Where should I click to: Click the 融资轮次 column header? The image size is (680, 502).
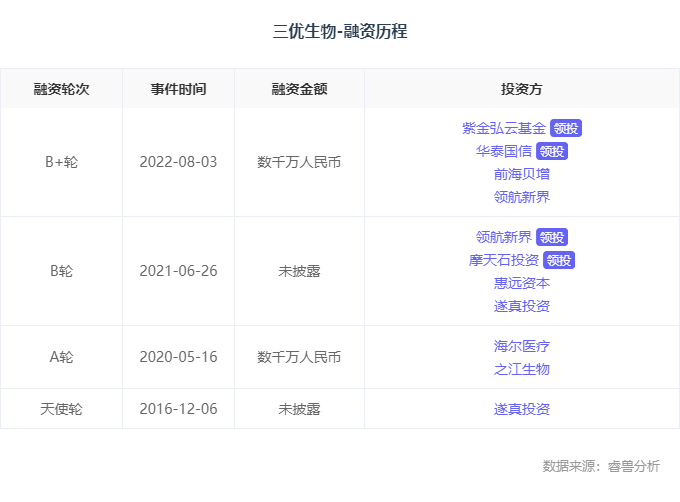tap(62, 89)
